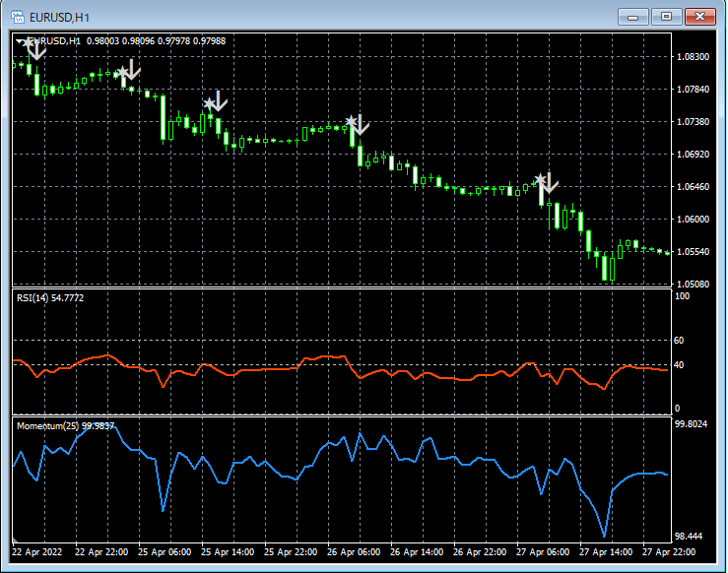Click the Momentum 99.8024 scale value
The height and width of the screenshot is (573, 728).
tap(691, 424)
